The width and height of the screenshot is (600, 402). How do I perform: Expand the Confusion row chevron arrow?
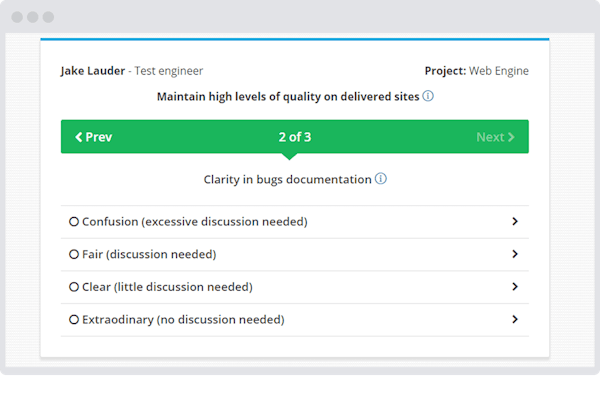point(514,222)
